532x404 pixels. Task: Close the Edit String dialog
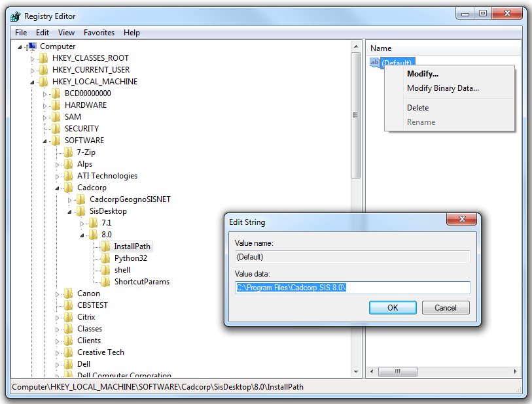[x=462, y=219]
